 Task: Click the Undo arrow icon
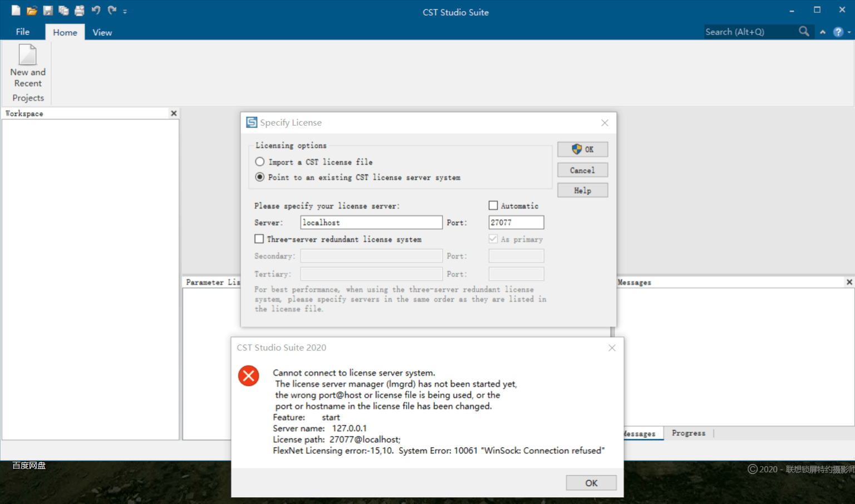pyautogui.click(x=96, y=11)
